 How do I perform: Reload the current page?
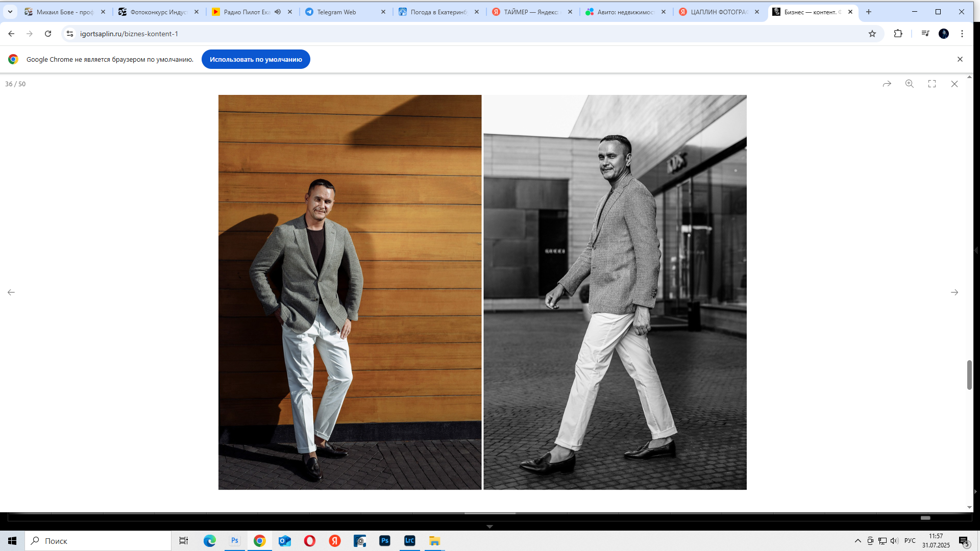click(x=48, y=34)
